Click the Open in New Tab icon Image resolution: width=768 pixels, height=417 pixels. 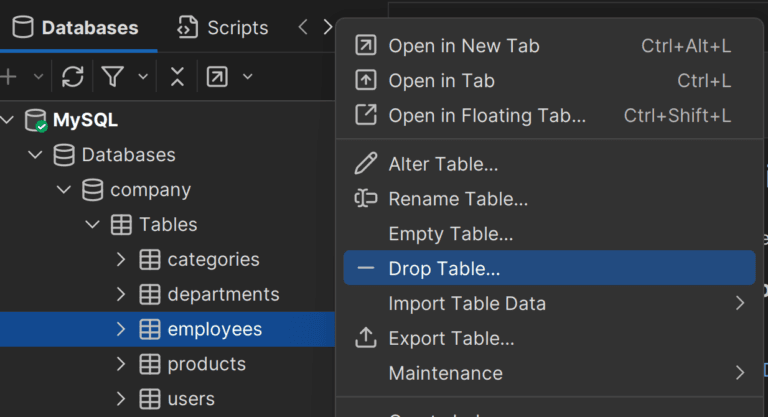pyautogui.click(x=366, y=45)
